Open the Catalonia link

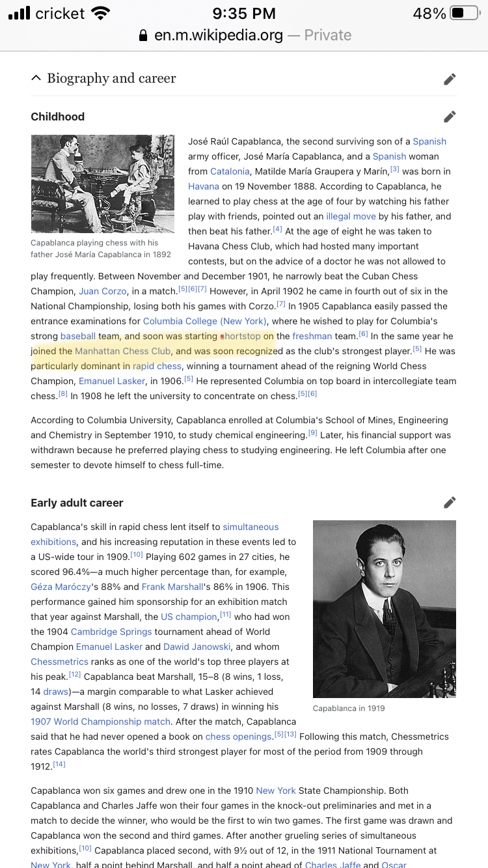tap(230, 171)
